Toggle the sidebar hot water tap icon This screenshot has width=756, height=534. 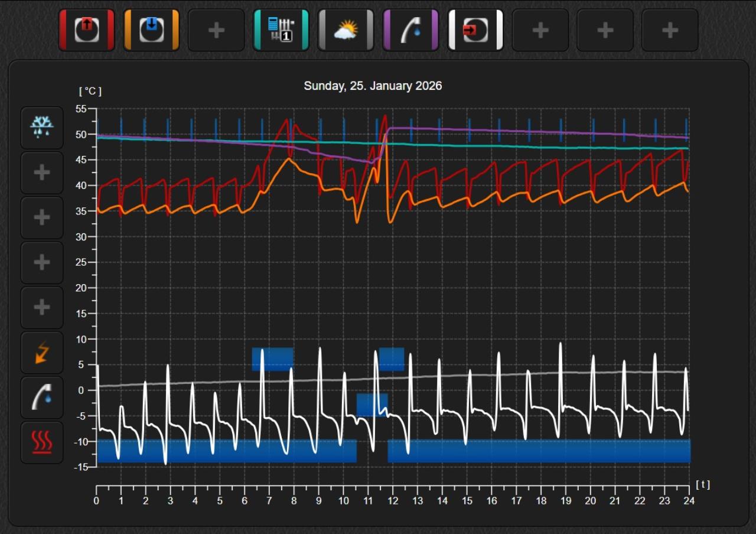pos(42,397)
